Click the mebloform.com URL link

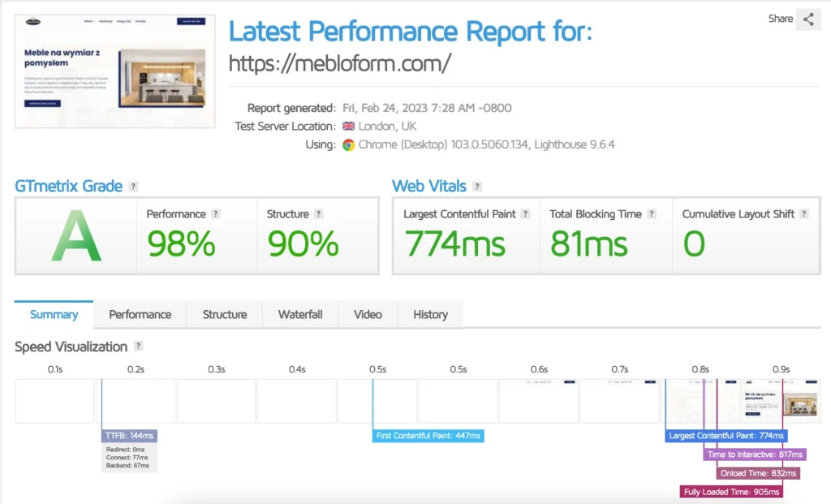[x=339, y=63]
